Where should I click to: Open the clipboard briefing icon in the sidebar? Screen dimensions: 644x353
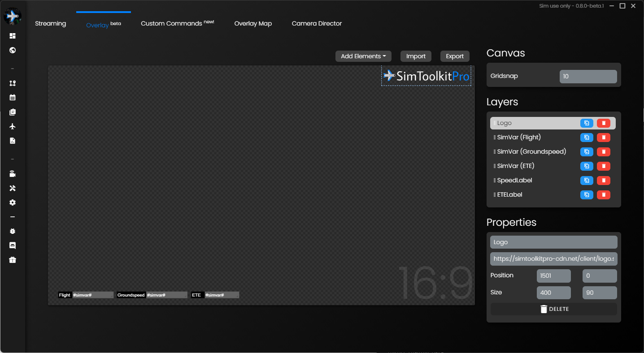coord(13,112)
